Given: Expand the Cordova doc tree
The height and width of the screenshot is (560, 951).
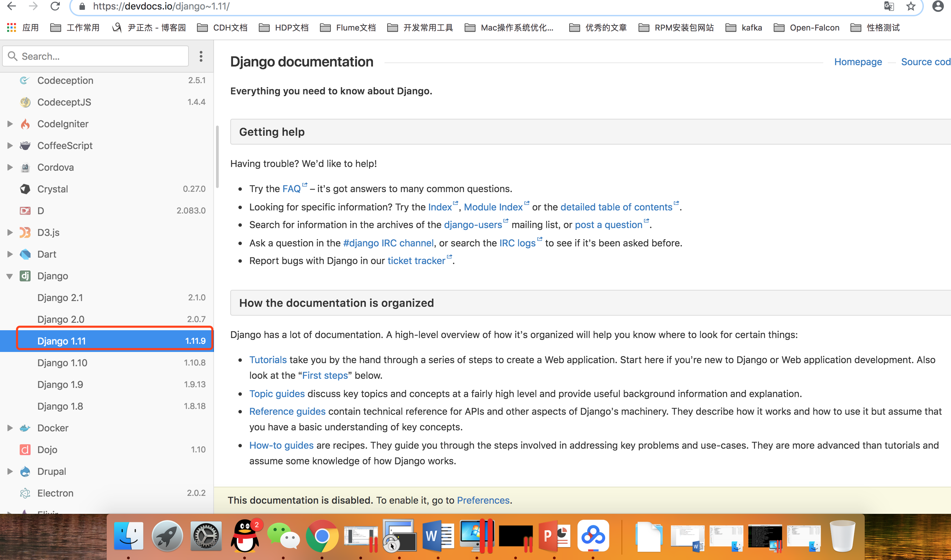Looking at the screenshot, I should pyautogui.click(x=10, y=167).
